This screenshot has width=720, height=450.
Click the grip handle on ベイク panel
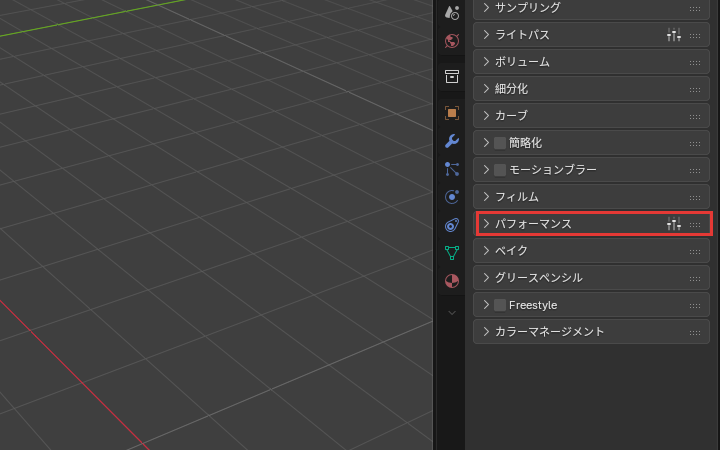[695, 252]
